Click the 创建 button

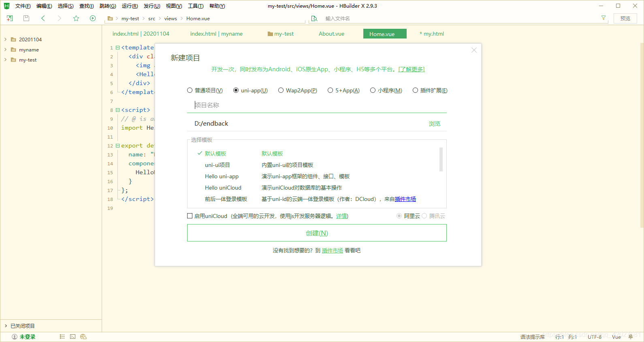pos(317,233)
